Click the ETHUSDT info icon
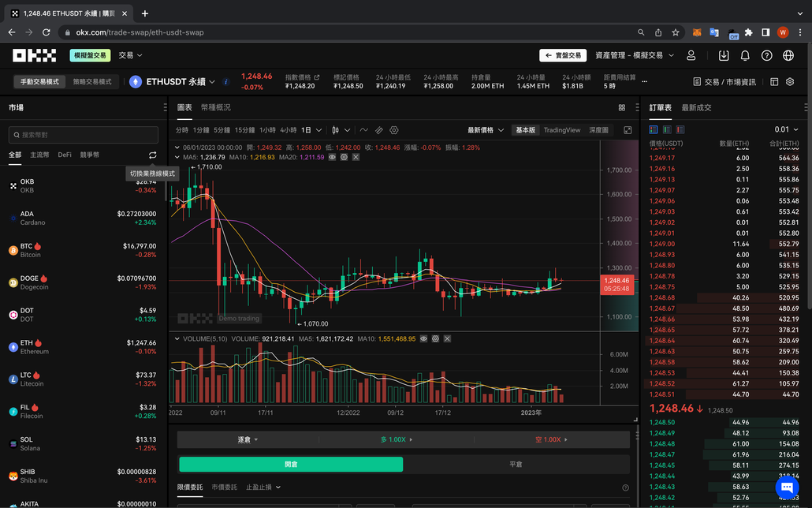 [x=225, y=81]
